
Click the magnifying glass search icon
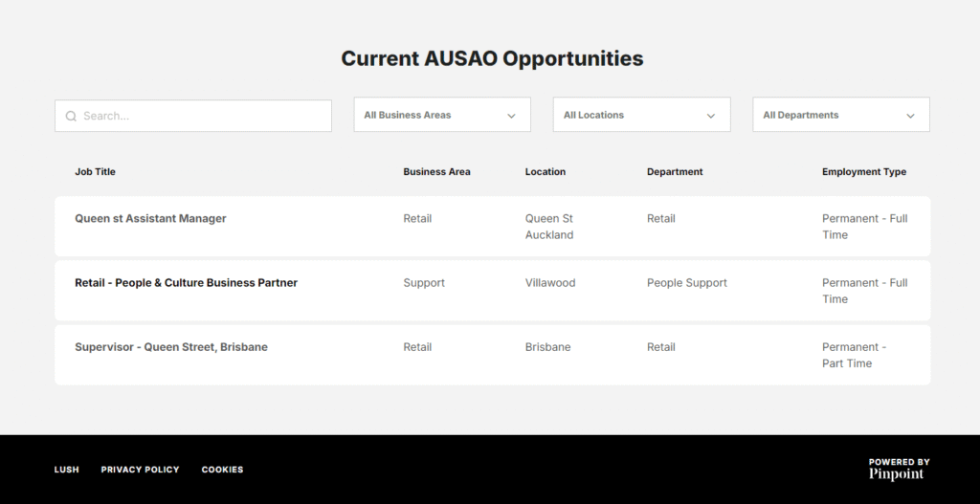click(x=71, y=117)
